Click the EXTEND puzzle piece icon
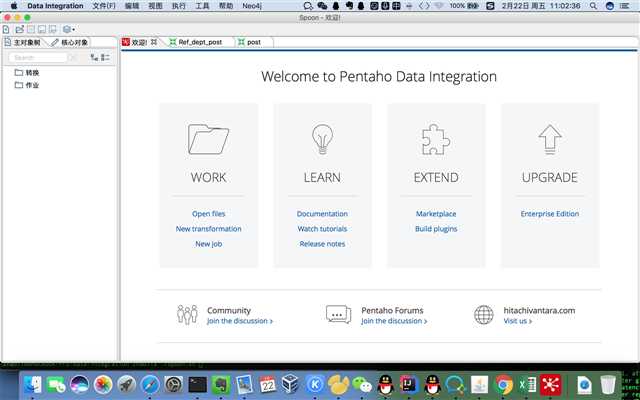Viewport: 640px width, 400px height. 436,140
